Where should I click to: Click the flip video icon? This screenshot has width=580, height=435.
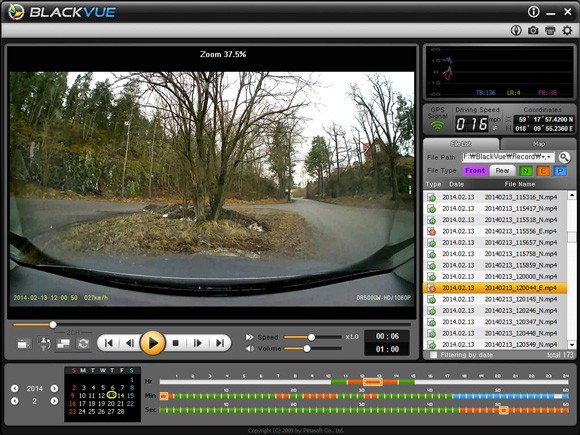point(44,344)
